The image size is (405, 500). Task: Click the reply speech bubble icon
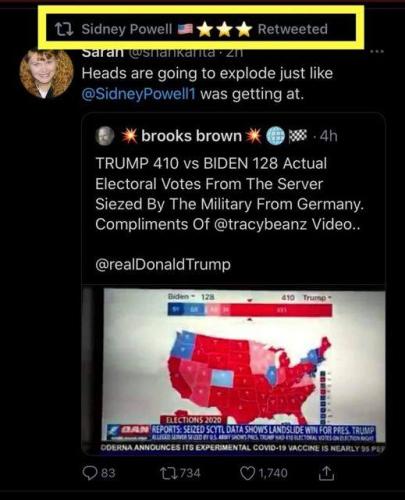tap(89, 473)
